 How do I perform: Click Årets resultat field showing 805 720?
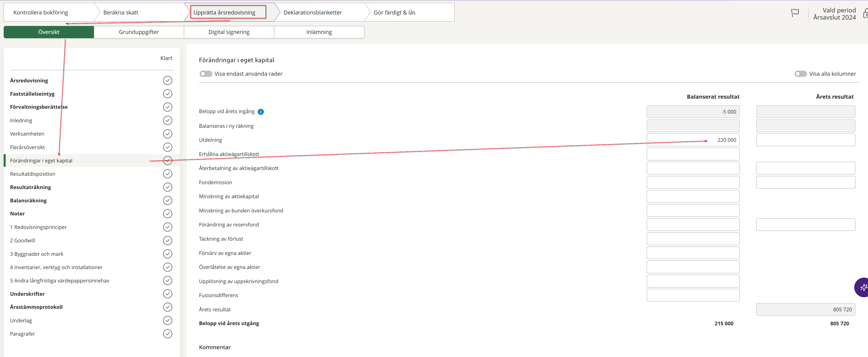(x=805, y=310)
